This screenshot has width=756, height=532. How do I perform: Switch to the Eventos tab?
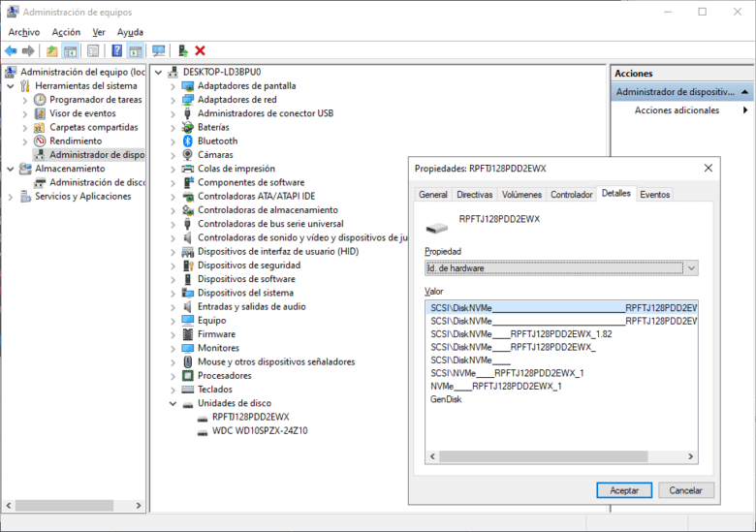(x=655, y=195)
